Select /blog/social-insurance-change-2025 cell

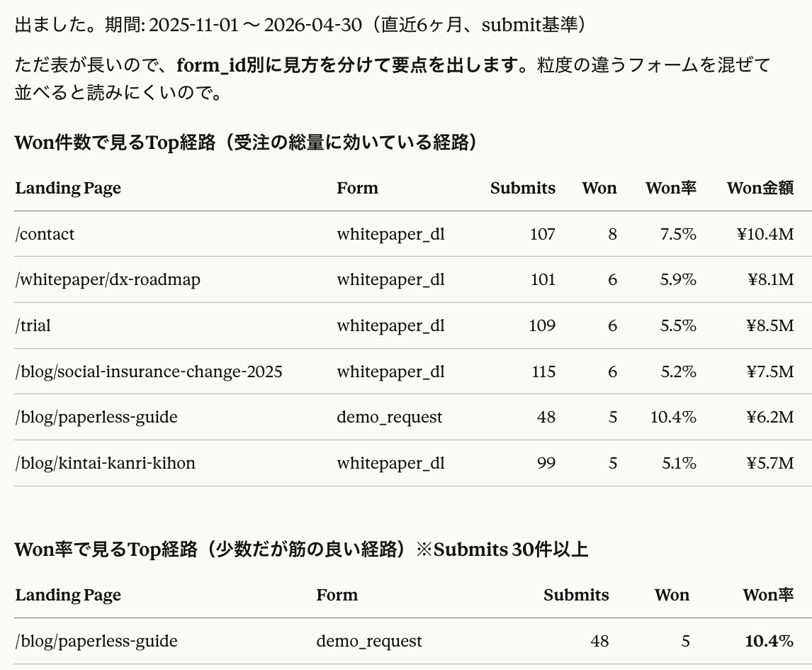click(x=149, y=372)
